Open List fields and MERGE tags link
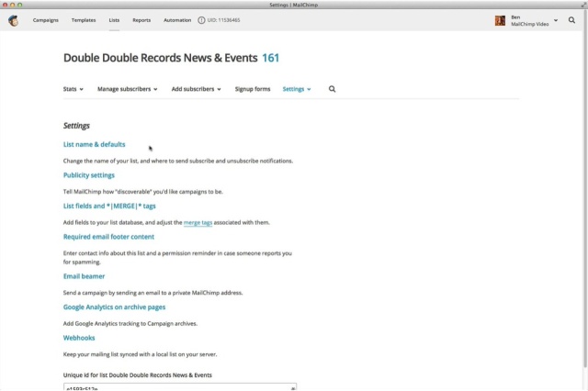This screenshot has width=588, height=391. (109, 206)
